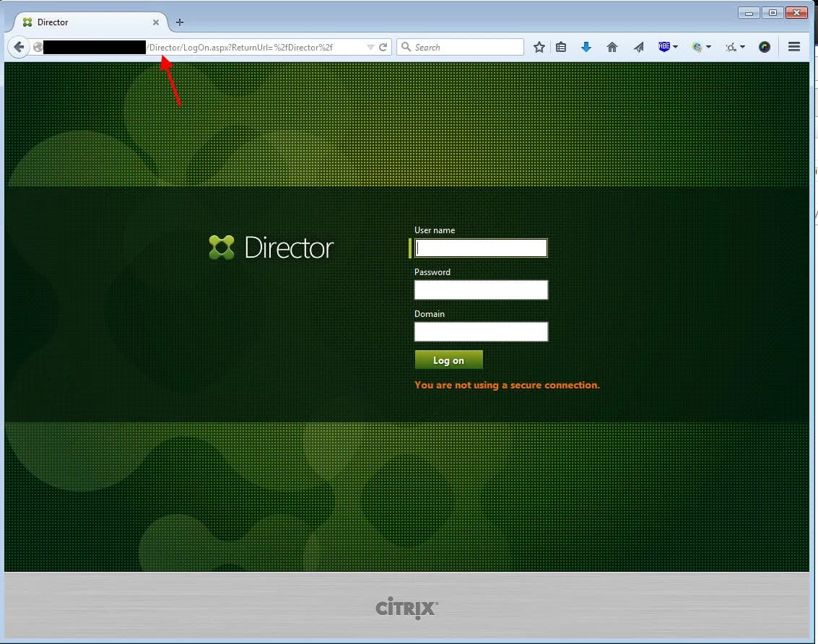Click the site identity globe icon
The height and width of the screenshot is (644, 818).
38,47
